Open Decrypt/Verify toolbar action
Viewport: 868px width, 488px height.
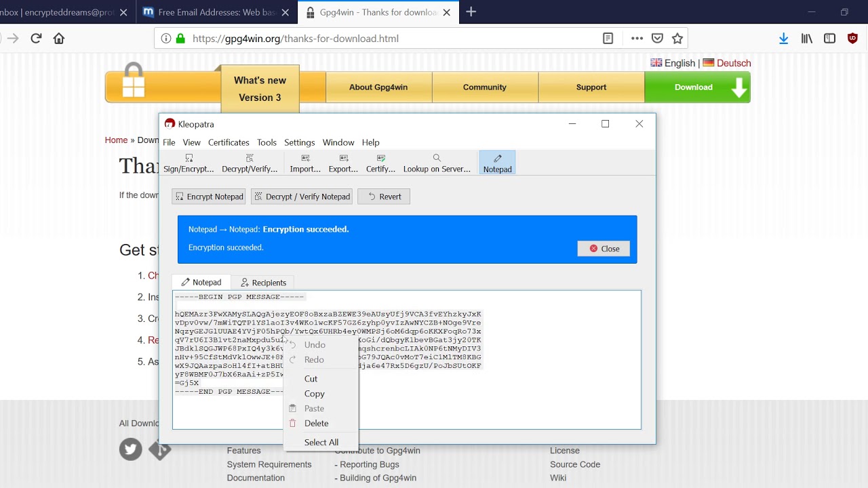[250, 163]
